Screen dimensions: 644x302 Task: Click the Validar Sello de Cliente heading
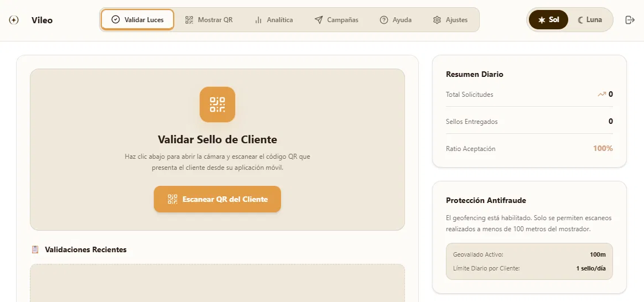pos(217,139)
